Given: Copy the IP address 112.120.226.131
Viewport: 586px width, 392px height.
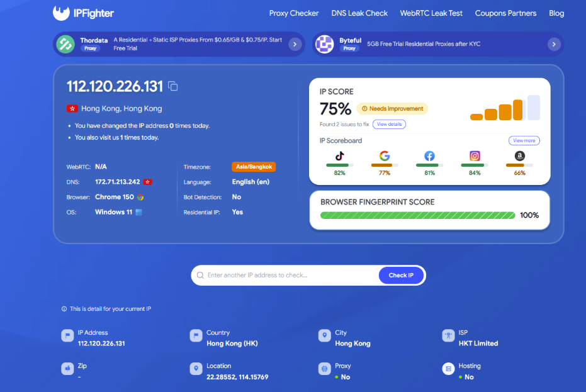Looking at the screenshot, I should coord(172,86).
